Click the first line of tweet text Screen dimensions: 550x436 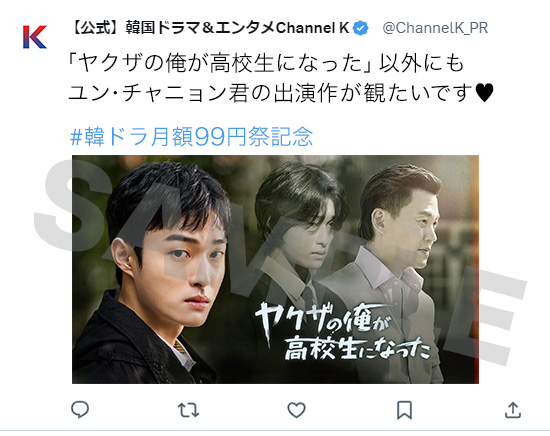267,63
